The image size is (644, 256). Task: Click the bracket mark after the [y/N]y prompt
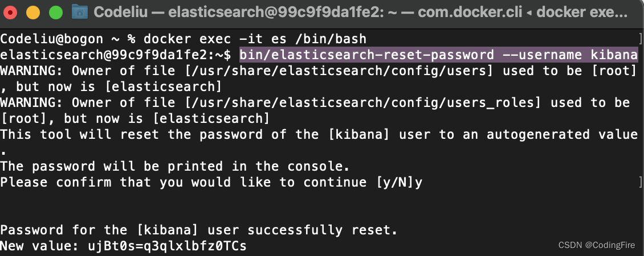pyautogui.click(x=641, y=182)
